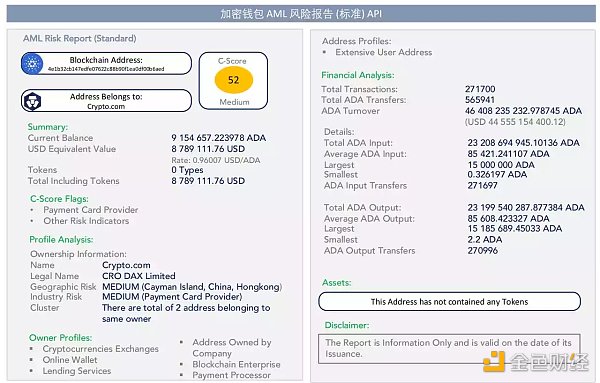Select 'Extensive User Address' profile entry
Viewport: 600px width, 383px height.
point(384,52)
